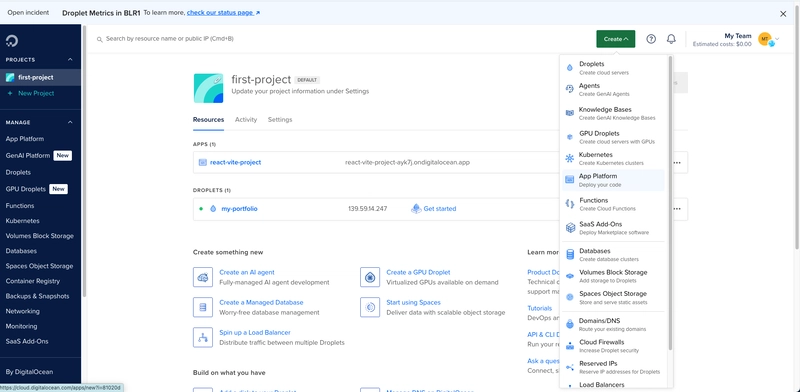Screen dimensions: 800x392
Task: Click the GPU Droplets icon in Create menu
Action: pyautogui.click(x=570, y=136)
